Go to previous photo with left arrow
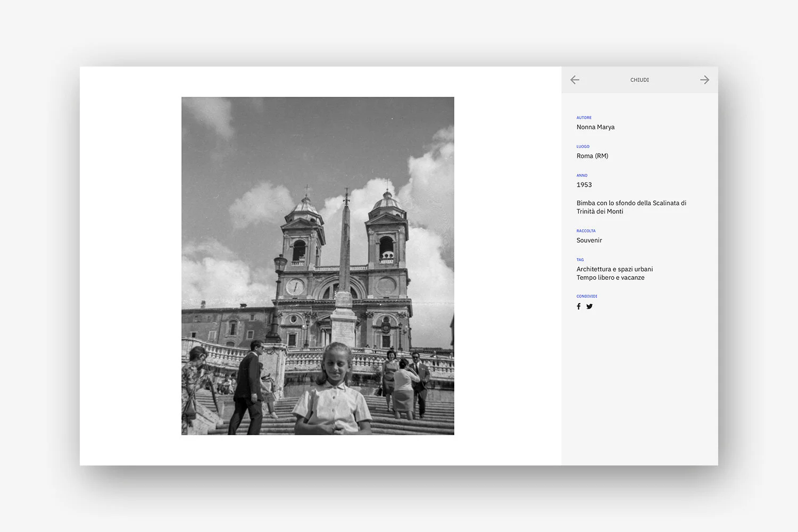Viewport: 798px width, 532px height. coord(575,80)
